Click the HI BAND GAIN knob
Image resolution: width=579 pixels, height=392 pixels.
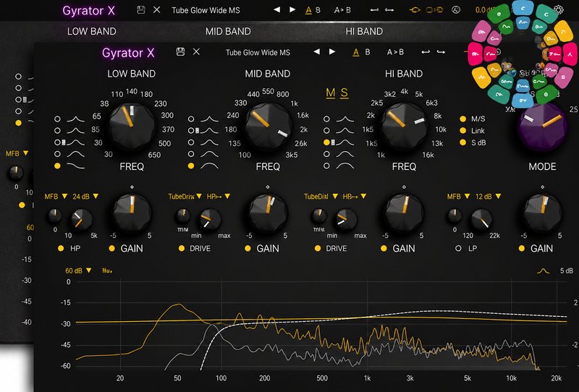coord(404,213)
